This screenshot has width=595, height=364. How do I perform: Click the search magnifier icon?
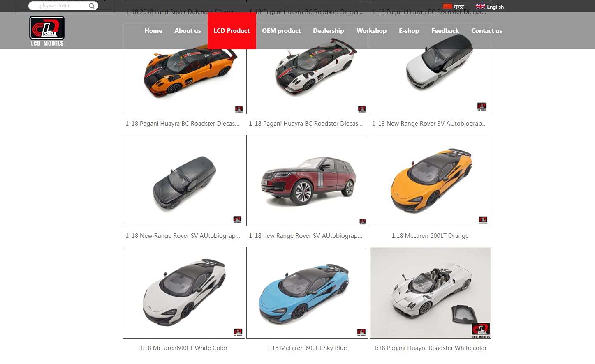pyautogui.click(x=91, y=6)
